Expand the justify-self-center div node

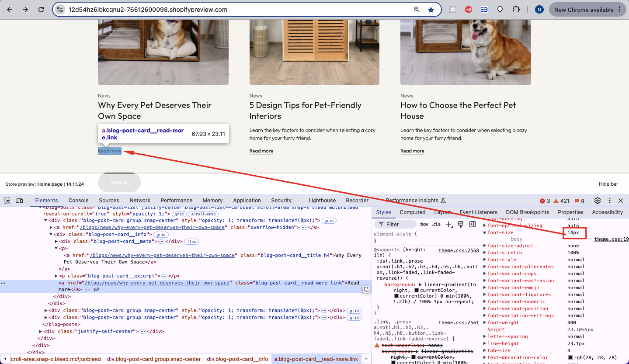[x=41, y=332]
